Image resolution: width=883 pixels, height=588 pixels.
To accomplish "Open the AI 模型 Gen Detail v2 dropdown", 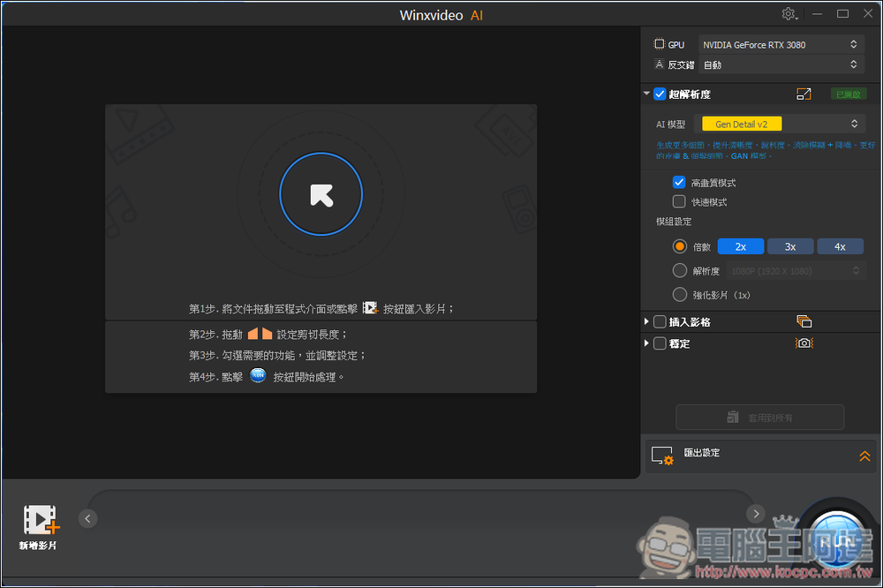I will [781, 124].
